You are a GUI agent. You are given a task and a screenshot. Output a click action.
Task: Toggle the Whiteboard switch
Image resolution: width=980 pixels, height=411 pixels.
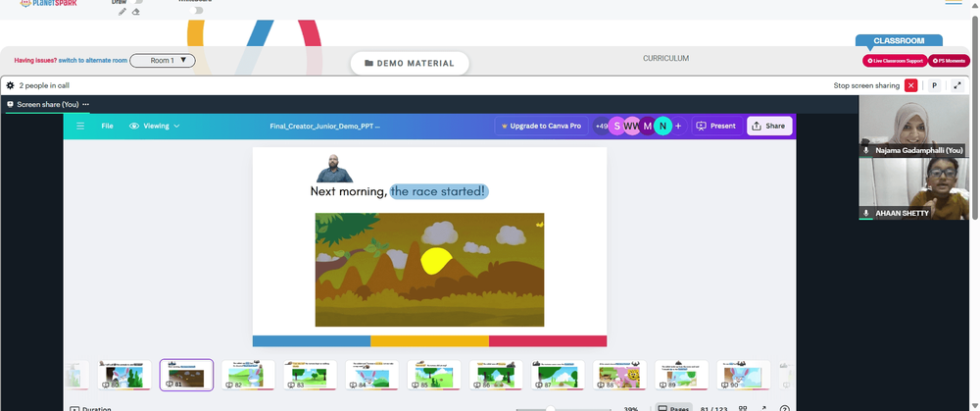[198, 10]
